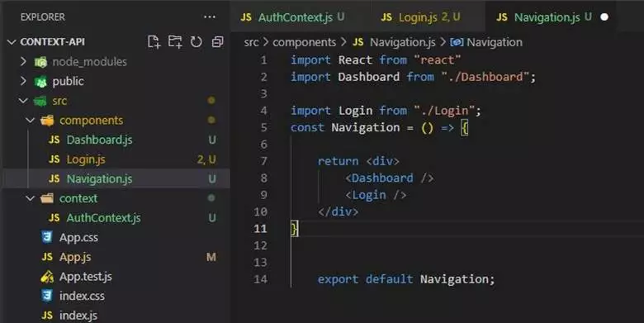Viewport: 644px width, 323px height.
Task: Click the 'const Navigation' declaration
Action: pyautogui.click(x=345, y=128)
